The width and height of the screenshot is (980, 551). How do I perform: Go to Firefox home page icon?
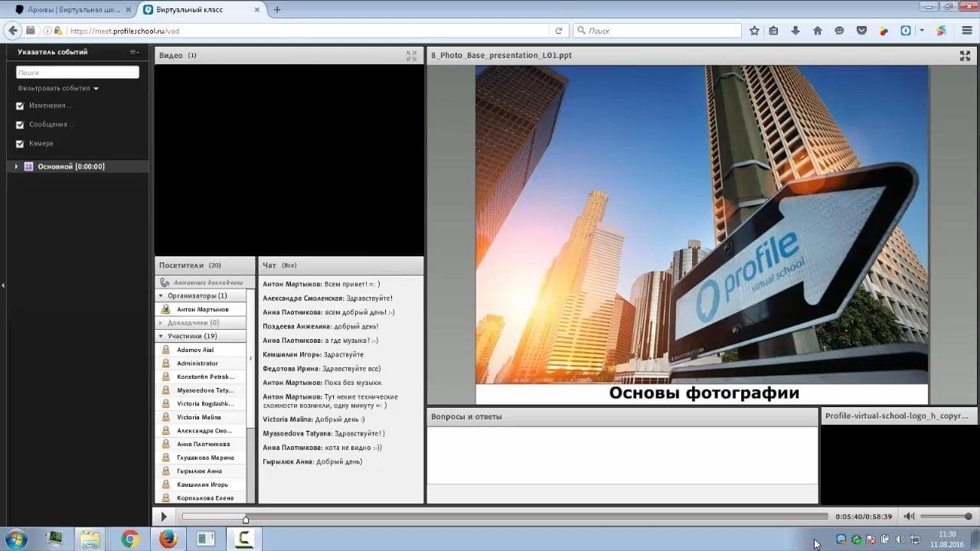click(817, 31)
